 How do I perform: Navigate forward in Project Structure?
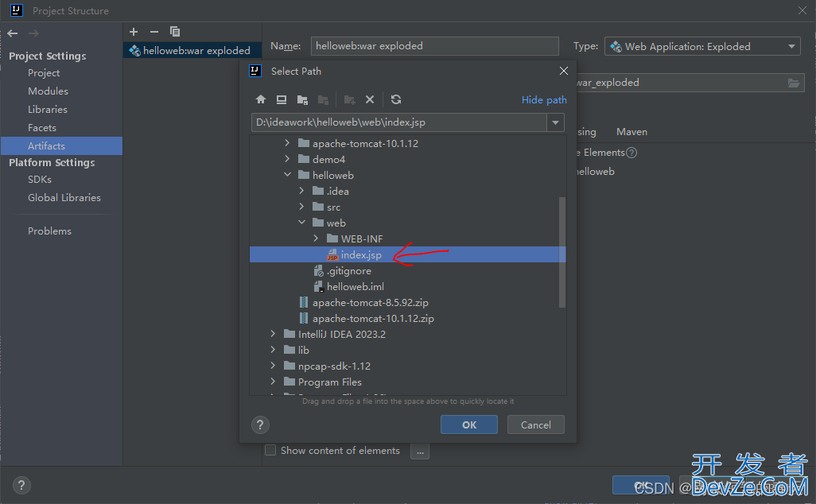click(34, 33)
